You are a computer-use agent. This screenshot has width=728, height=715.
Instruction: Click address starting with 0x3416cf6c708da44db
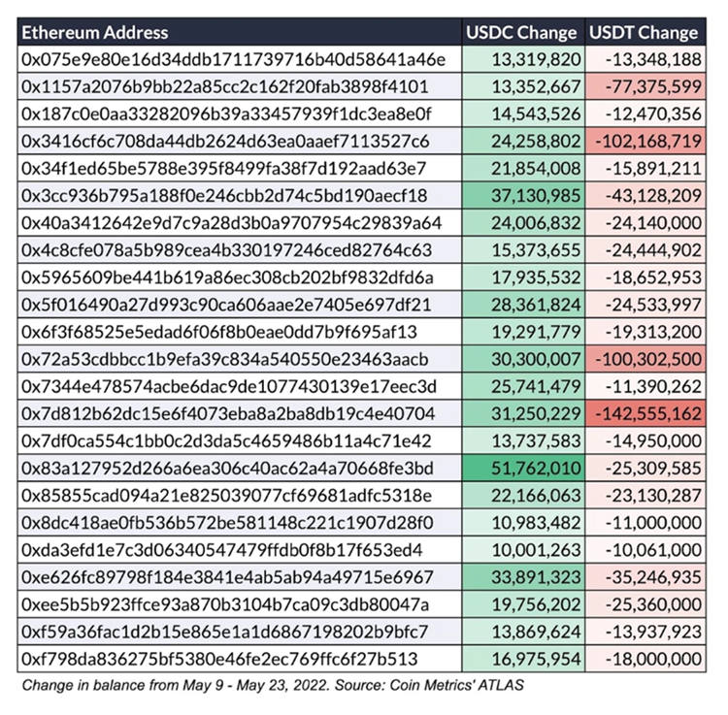225,141
